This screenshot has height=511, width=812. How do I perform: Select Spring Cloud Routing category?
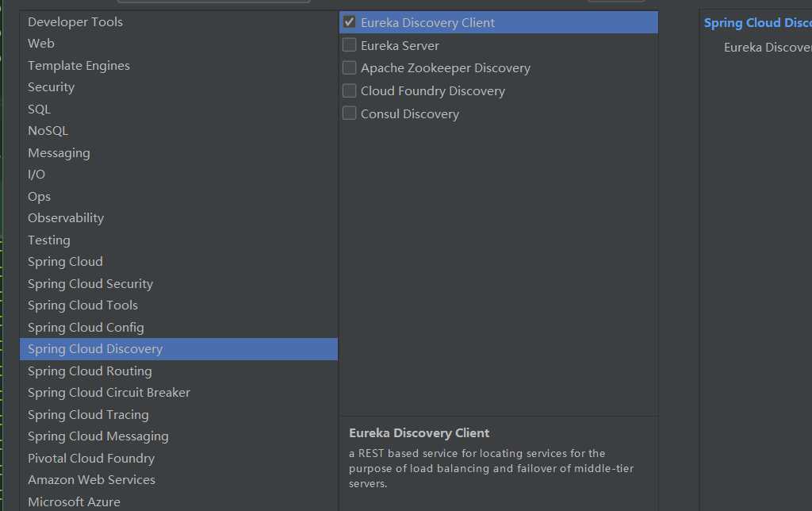coord(178,371)
